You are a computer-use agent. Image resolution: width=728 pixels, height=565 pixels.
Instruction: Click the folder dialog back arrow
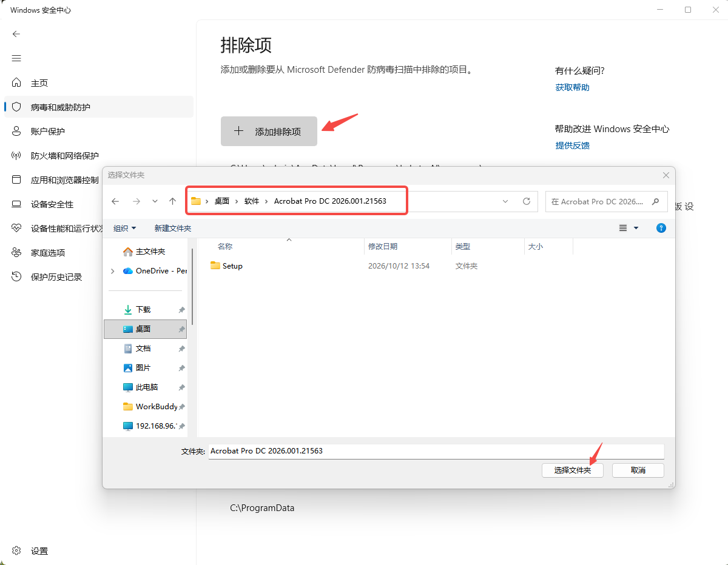[x=115, y=201]
